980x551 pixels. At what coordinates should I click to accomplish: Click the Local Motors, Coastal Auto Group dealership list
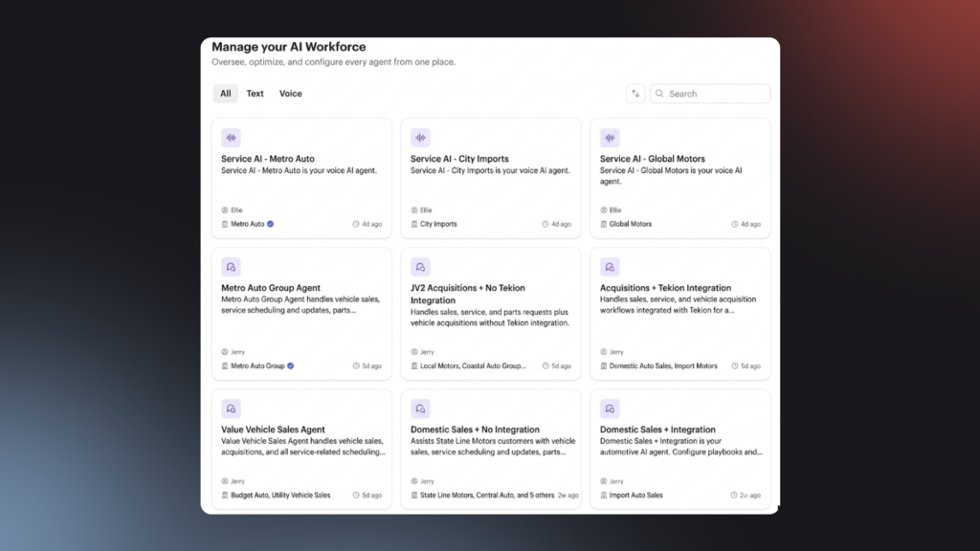(x=473, y=365)
